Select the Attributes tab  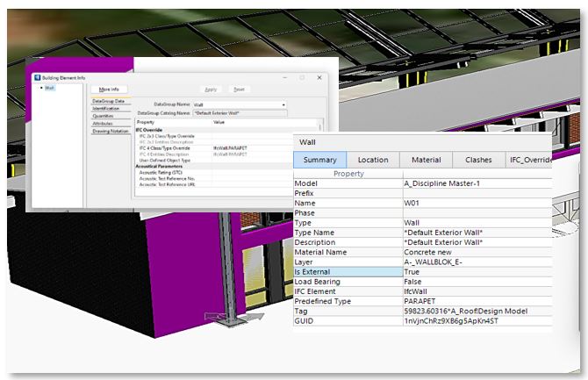click(x=104, y=124)
